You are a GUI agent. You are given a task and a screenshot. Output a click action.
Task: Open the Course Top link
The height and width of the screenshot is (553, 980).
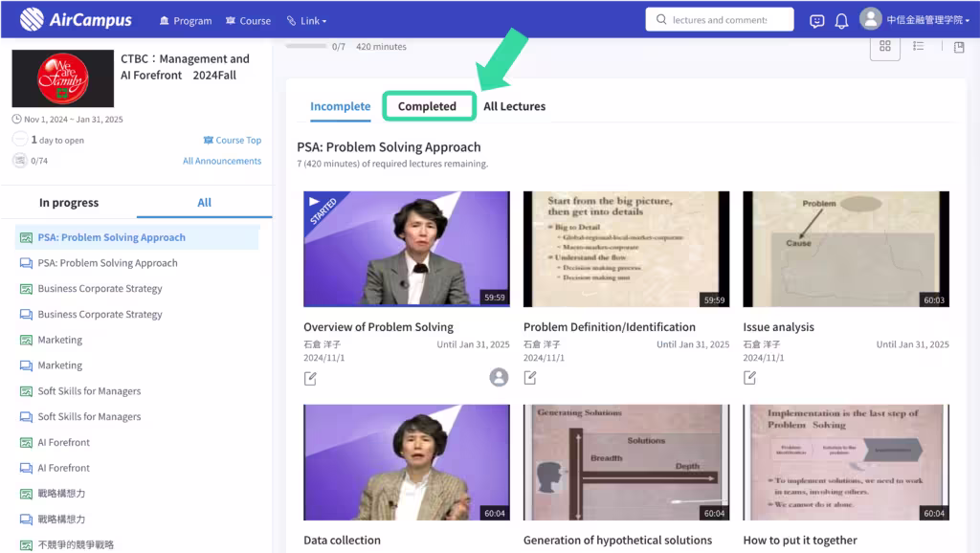233,140
